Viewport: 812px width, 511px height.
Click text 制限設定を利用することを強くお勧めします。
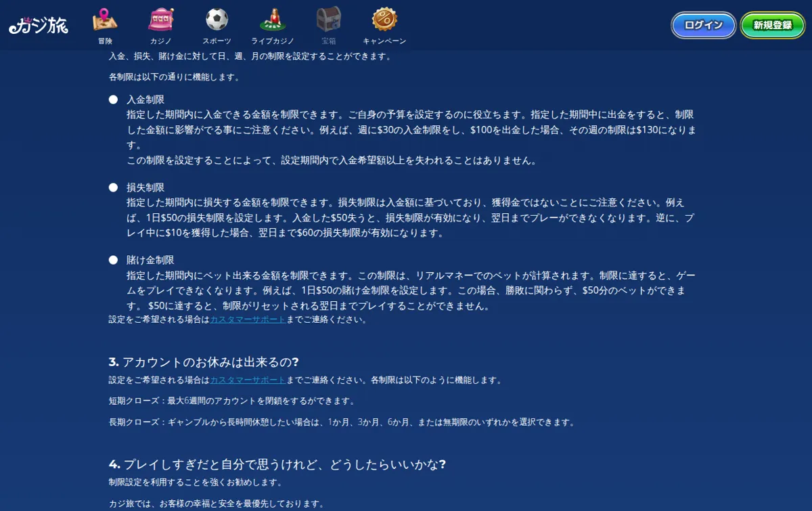[x=195, y=483]
